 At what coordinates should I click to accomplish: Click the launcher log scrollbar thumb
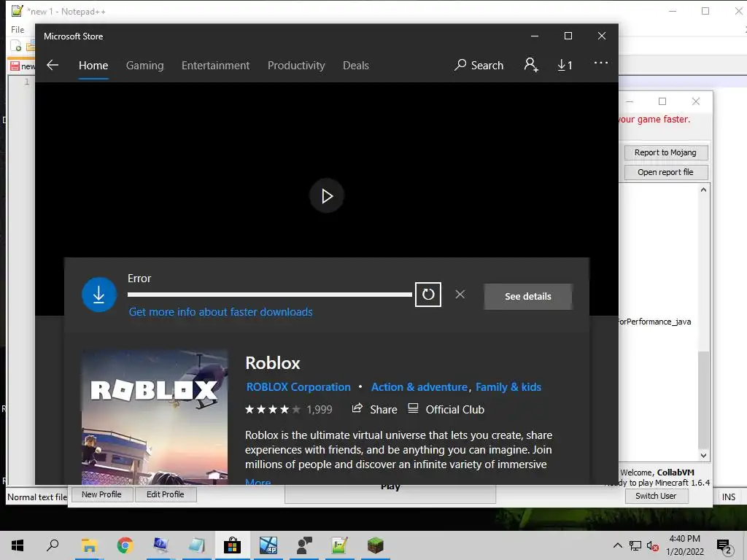[x=703, y=400]
